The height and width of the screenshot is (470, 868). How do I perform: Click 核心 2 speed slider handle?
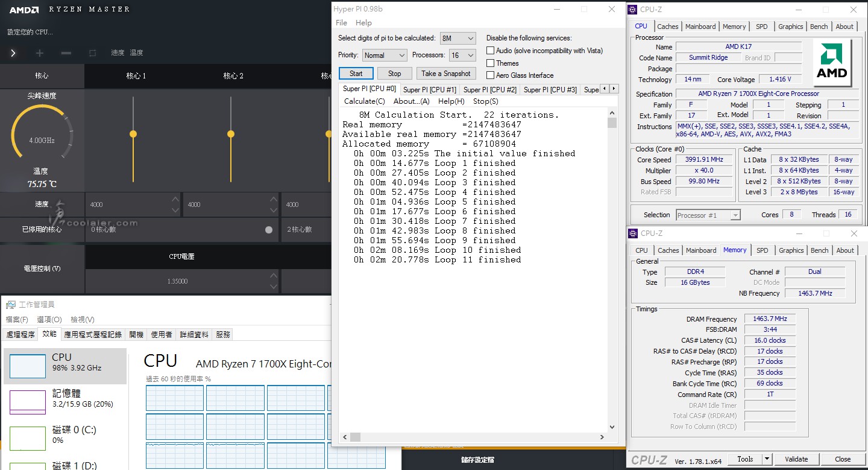[231, 134]
